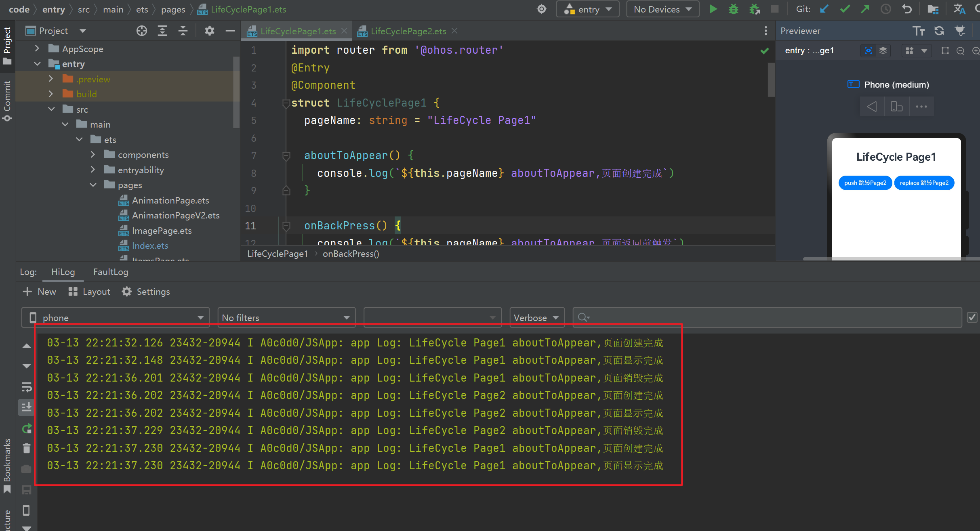Toggle the checkbox beside the log search
This screenshot has height=531, width=980.
972,317
